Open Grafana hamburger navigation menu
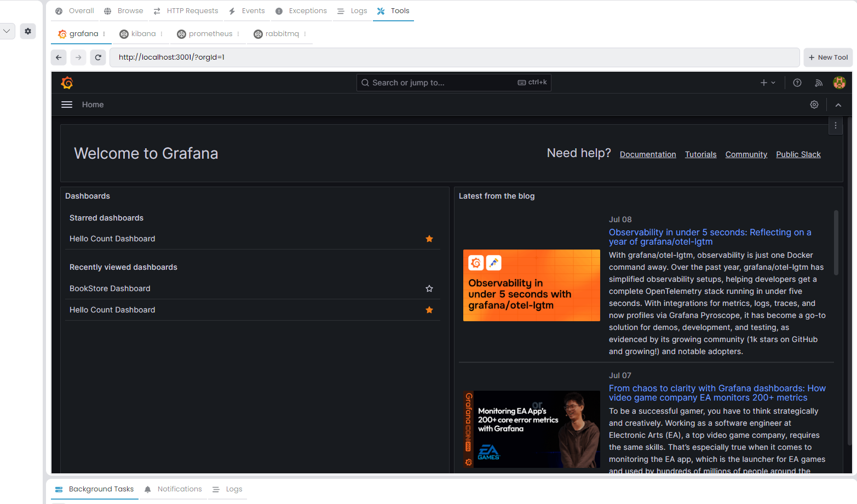857x504 pixels. 67,105
